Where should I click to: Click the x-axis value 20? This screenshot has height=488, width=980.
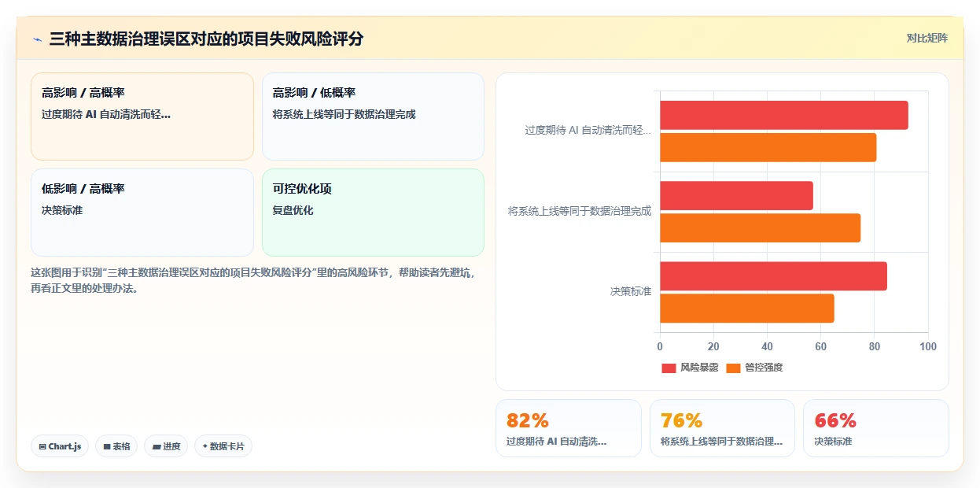click(713, 346)
